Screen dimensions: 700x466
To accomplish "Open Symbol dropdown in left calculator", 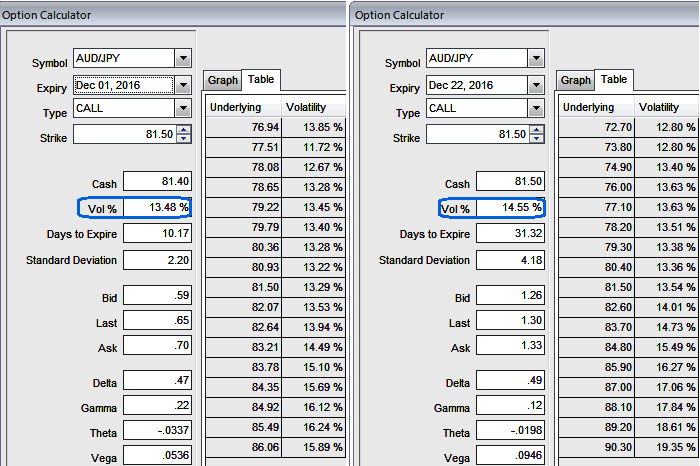I will (183, 58).
